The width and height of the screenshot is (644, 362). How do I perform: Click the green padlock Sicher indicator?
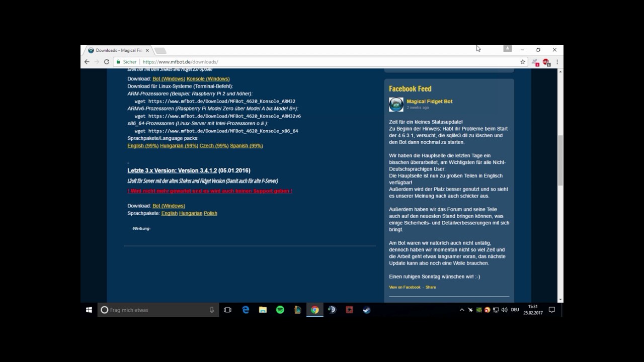127,62
